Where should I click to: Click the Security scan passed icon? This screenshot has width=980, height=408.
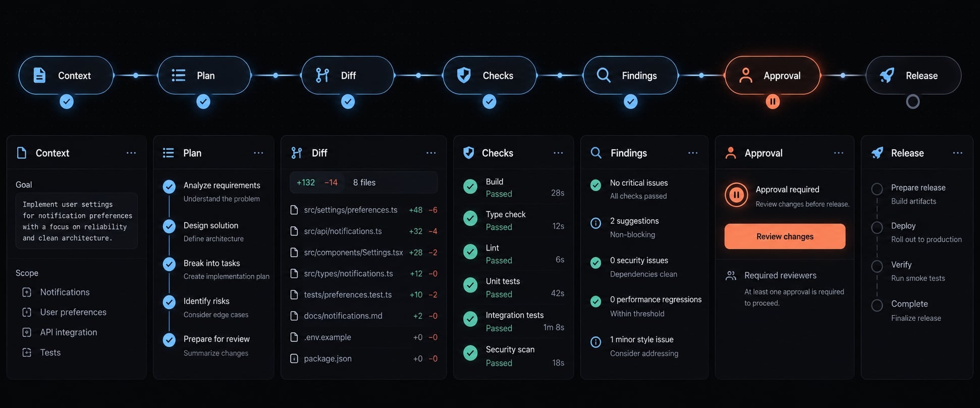(470, 353)
